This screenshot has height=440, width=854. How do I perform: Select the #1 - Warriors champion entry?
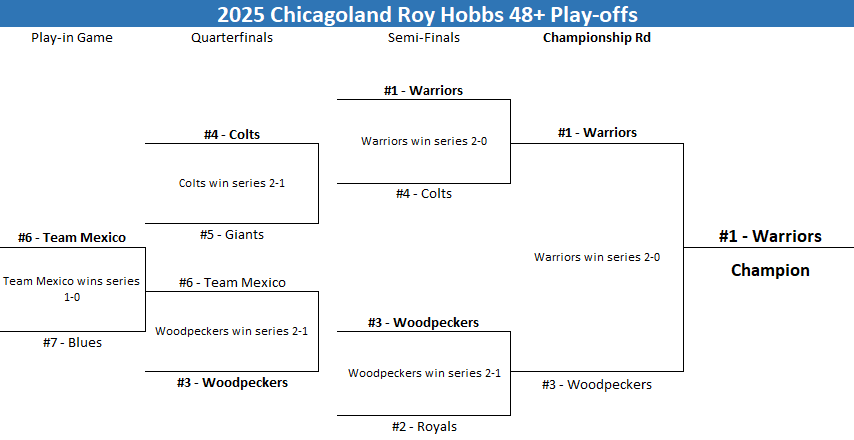tap(770, 236)
